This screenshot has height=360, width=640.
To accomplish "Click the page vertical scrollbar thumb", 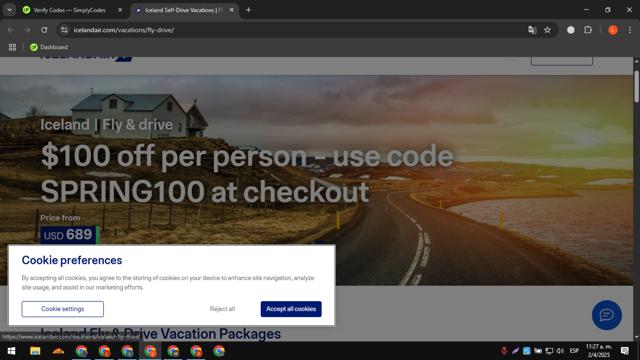I will 636,87.
